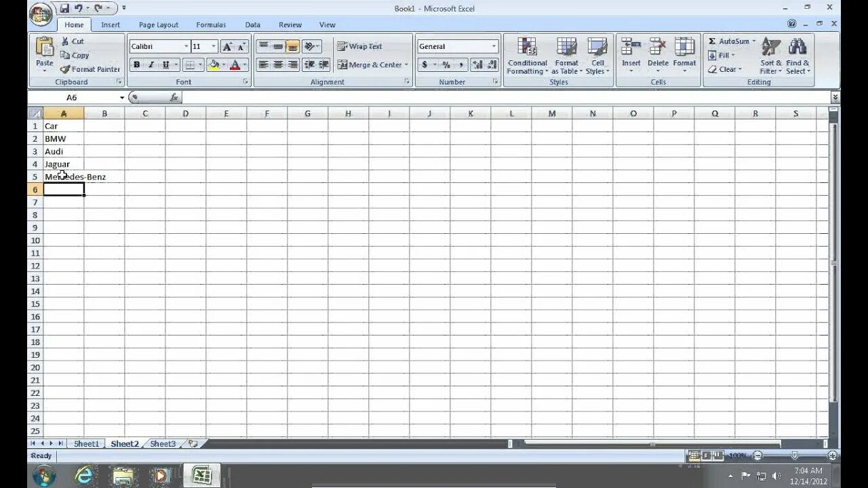This screenshot has height=488, width=868.
Task: Open Internet Explorer from taskbar
Action: pyautogui.click(x=83, y=475)
